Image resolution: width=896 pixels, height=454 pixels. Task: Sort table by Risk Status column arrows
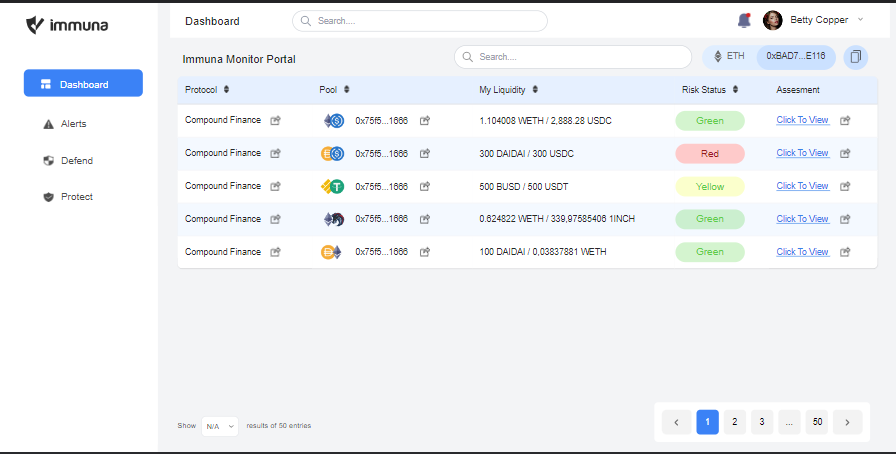point(735,89)
